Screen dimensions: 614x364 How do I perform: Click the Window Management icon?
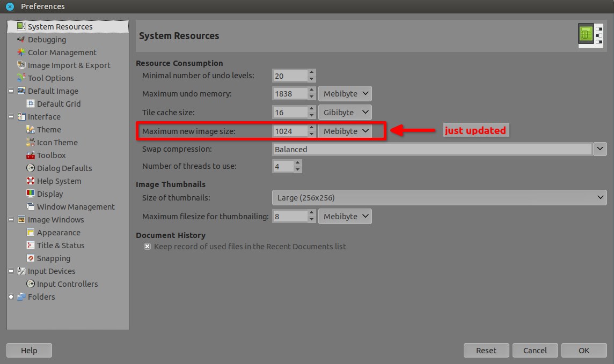(31, 206)
